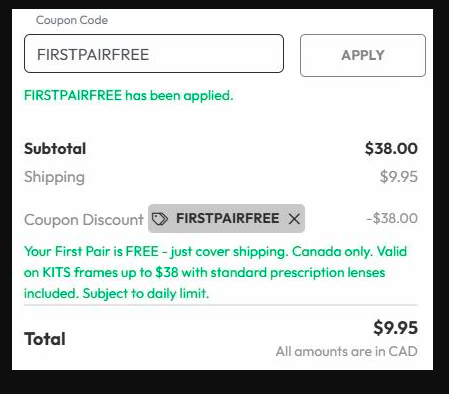Screen dimensions: 449x394
Task: Click the price tag icon in coupon chip
Action: (x=160, y=219)
